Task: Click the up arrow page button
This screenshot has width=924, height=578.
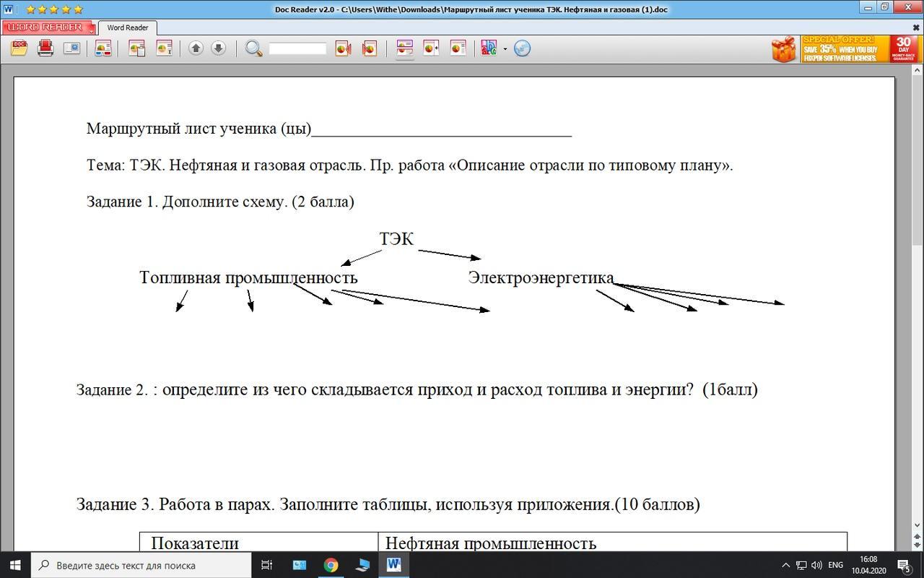Action: pos(196,48)
